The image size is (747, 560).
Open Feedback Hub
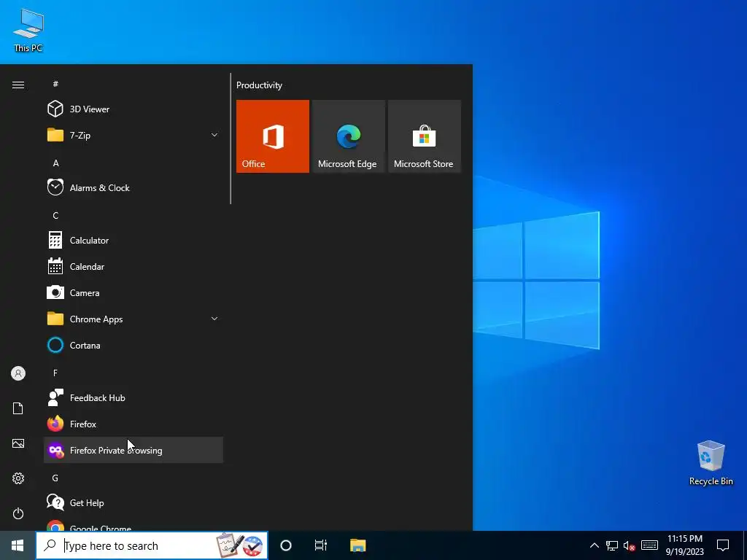tap(133, 397)
